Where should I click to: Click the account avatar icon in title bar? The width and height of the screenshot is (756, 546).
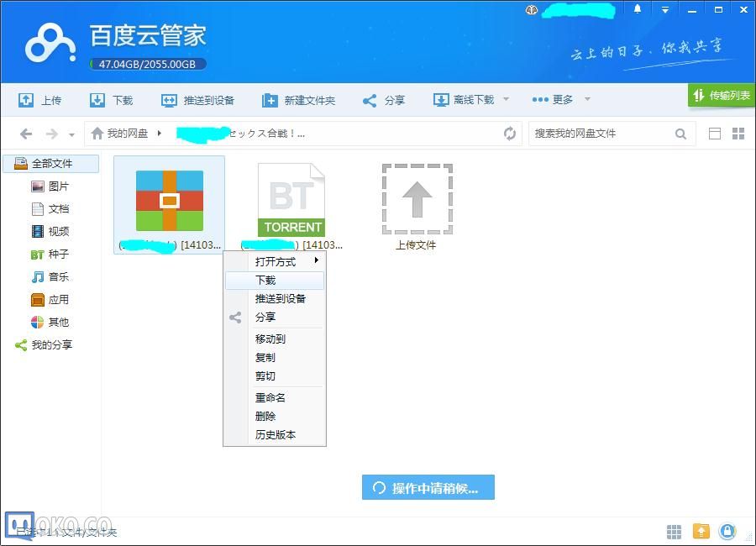(x=532, y=9)
